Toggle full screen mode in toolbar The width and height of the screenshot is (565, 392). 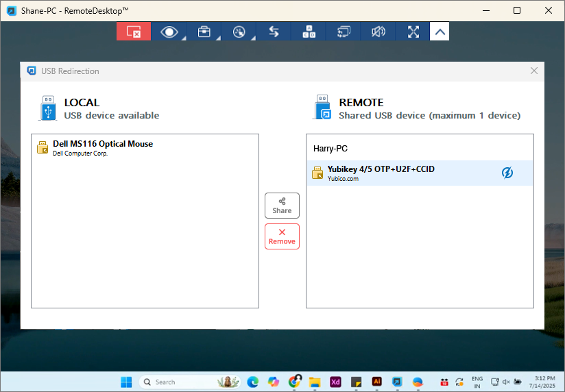[x=413, y=32]
